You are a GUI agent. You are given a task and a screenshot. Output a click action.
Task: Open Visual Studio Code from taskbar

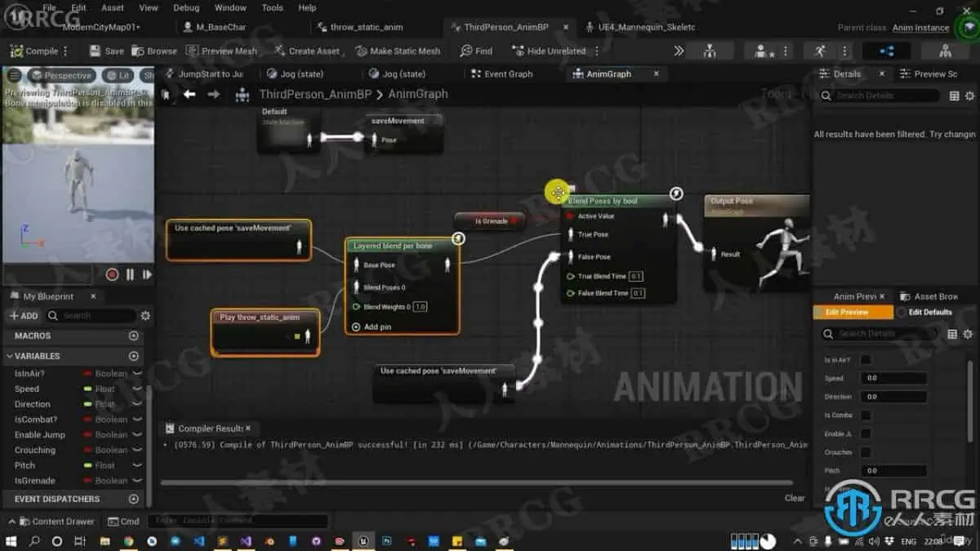click(198, 540)
